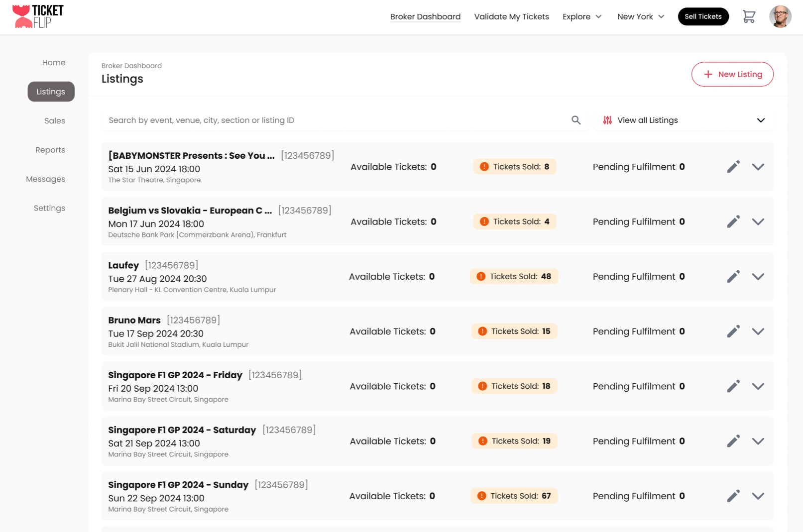803x532 pixels.
Task: Create a New Listing
Action: tap(732, 74)
